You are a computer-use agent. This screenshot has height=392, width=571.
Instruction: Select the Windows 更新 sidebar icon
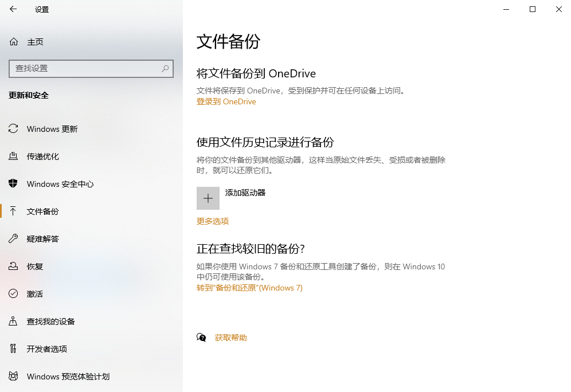pyautogui.click(x=14, y=129)
